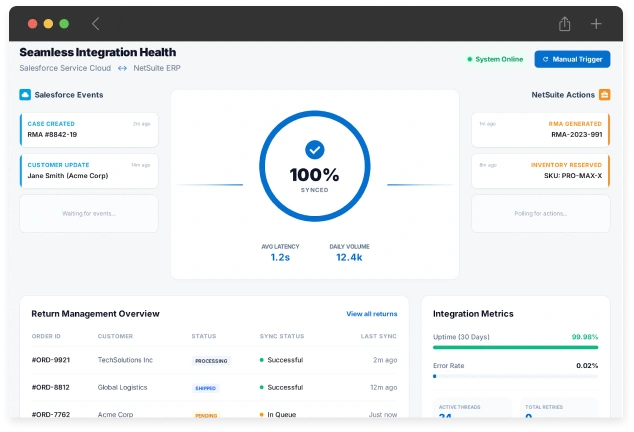Screen dimensions: 634x432
Task: Click Successful sync status for TechSolutions
Action: tap(281, 360)
